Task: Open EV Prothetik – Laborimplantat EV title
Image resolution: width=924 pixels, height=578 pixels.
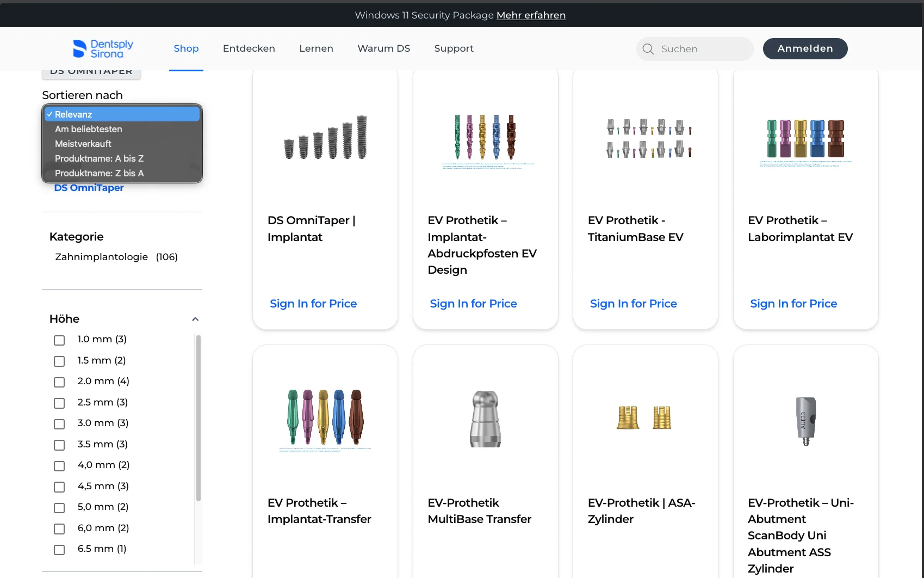Action: pos(801,229)
